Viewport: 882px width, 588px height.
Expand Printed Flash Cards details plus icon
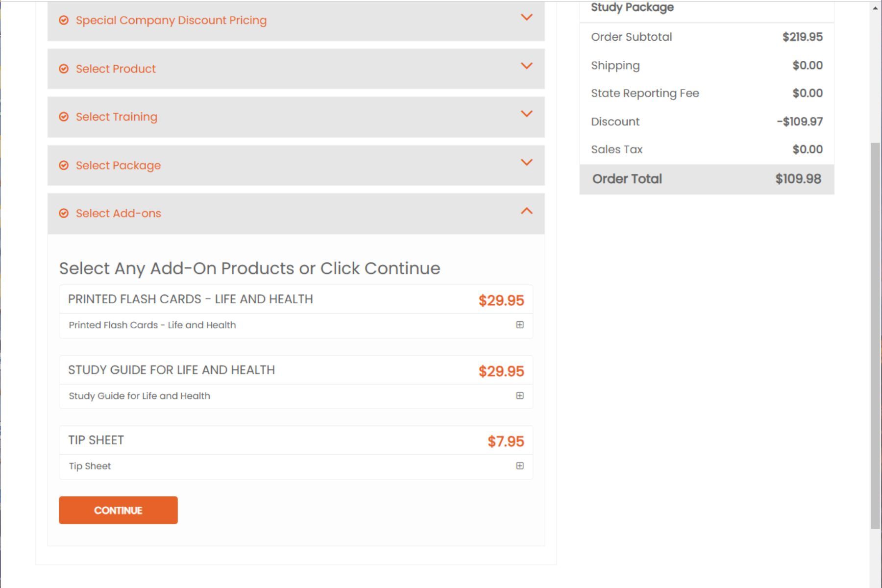click(x=520, y=325)
